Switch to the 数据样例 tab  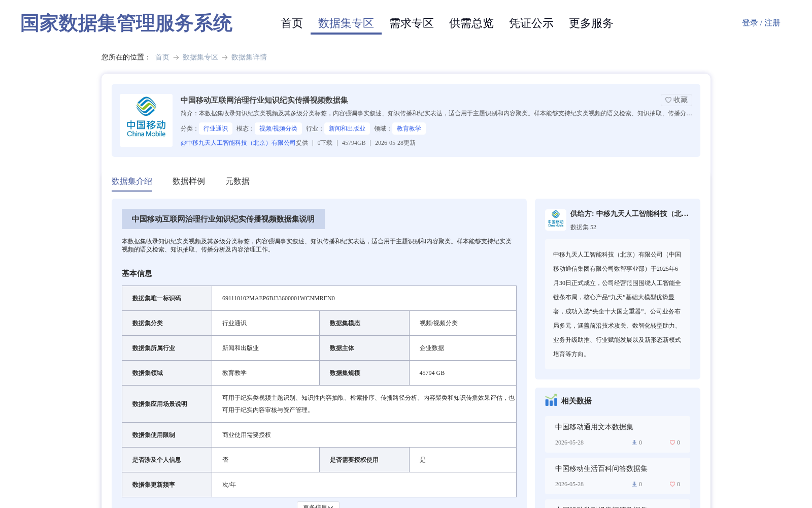[189, 181]
